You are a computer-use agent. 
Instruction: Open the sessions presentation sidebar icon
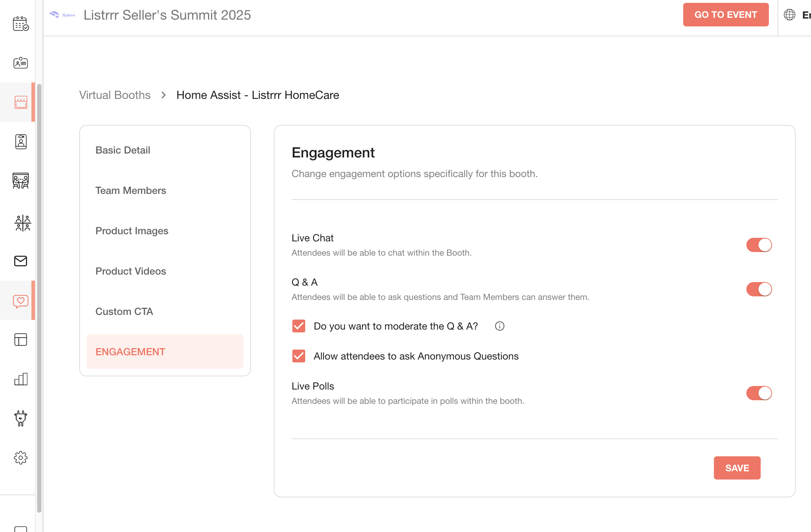(x=21, y=181)
